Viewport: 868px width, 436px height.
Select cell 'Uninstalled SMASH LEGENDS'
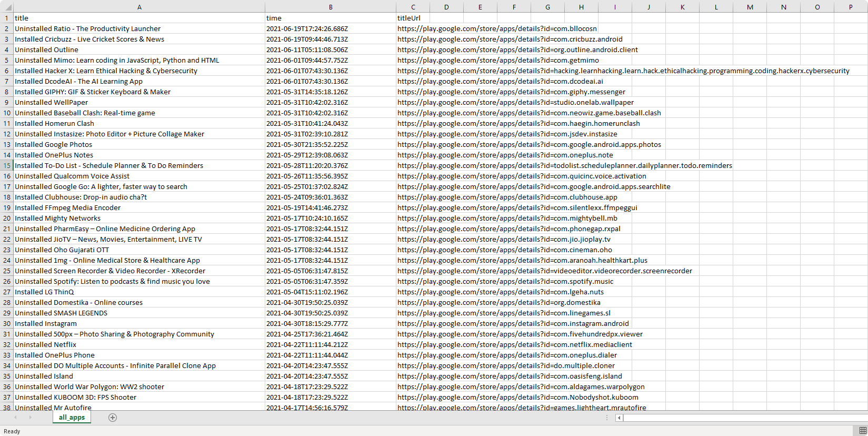click(139, 313)
